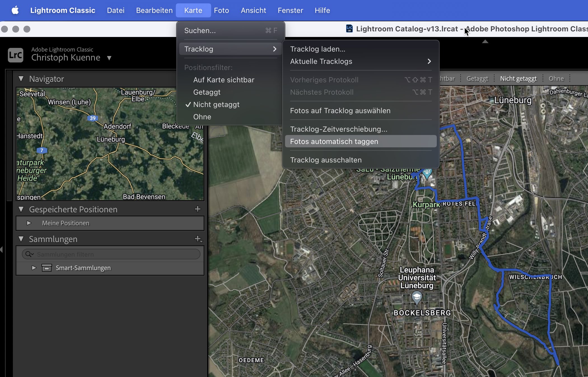This screenshot has width=588, height=377.
Task: Click the Leuphana Universität map pin
Action: click(x=417, y=297)
